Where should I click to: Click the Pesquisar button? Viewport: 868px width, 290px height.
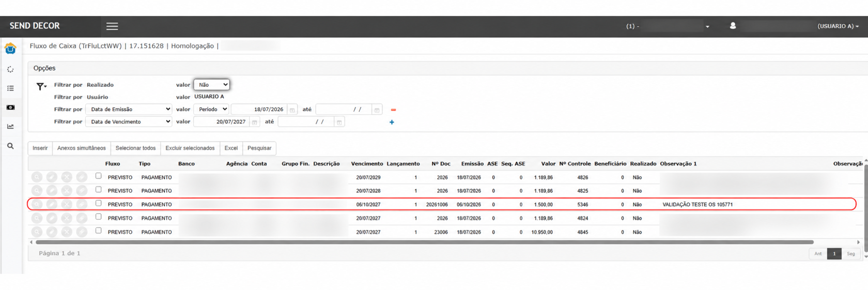pos(259,148)
